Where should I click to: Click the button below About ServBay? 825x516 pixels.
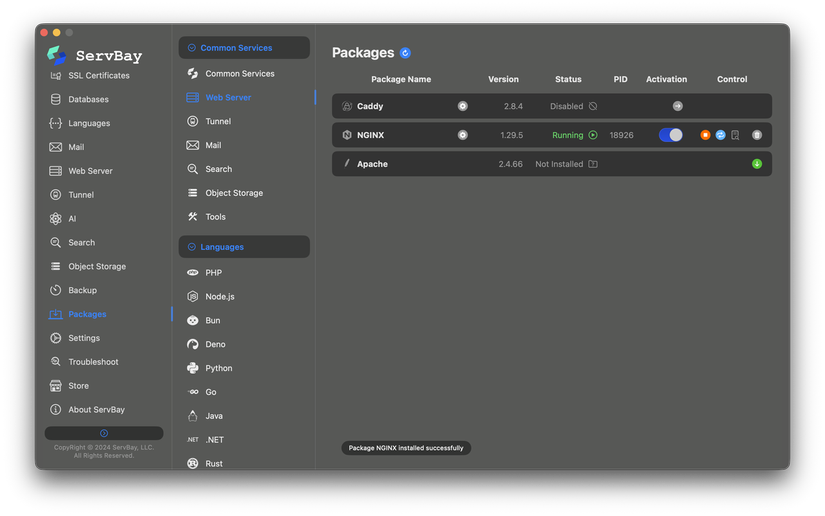click(104, 433)
